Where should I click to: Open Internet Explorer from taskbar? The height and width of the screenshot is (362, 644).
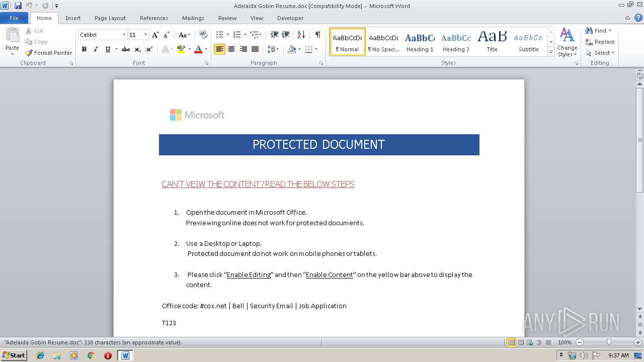point(40,355)
